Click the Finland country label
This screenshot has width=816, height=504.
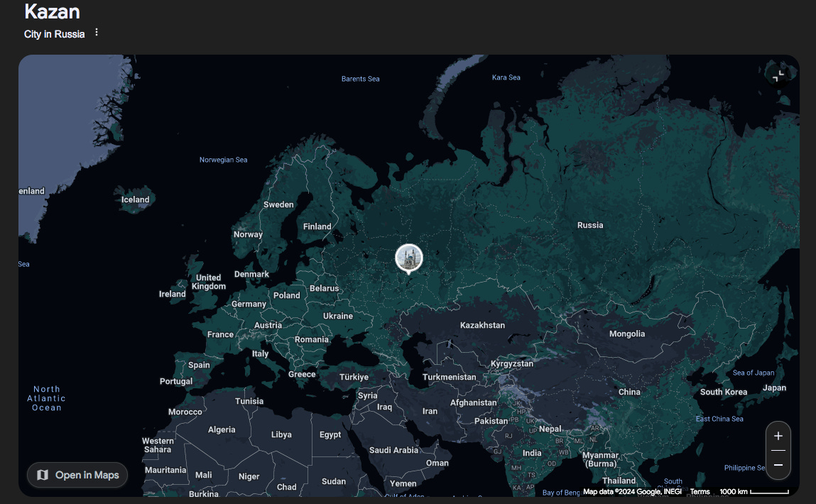(317, 226)
